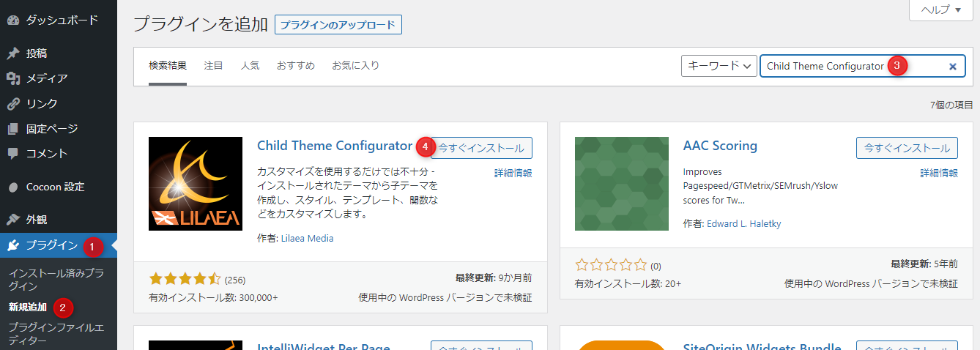Install AAC Scoring plugin now
Screen dimensions: 980x350
click(907, 148)
